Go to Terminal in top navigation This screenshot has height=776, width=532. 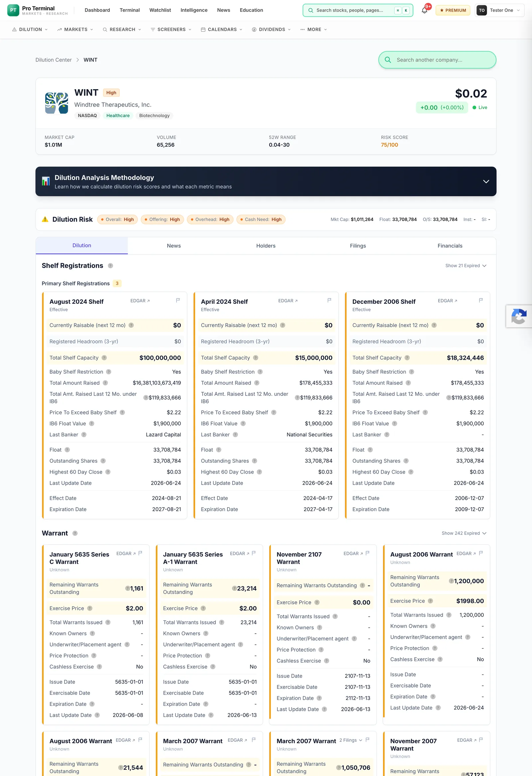point(129,10)
